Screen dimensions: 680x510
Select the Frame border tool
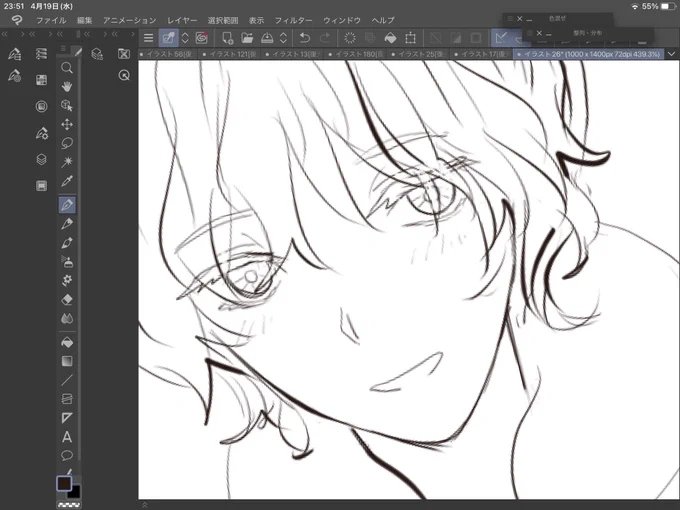pos(67,399)
